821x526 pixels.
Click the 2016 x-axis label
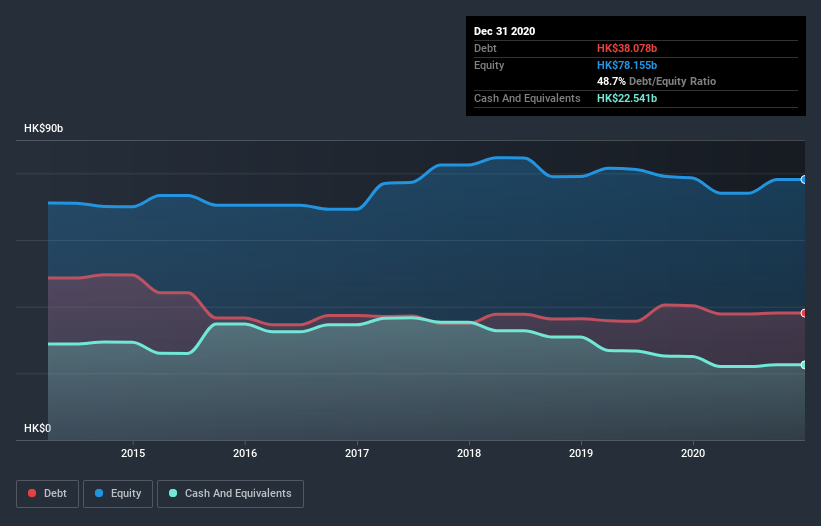pos(245,453)
